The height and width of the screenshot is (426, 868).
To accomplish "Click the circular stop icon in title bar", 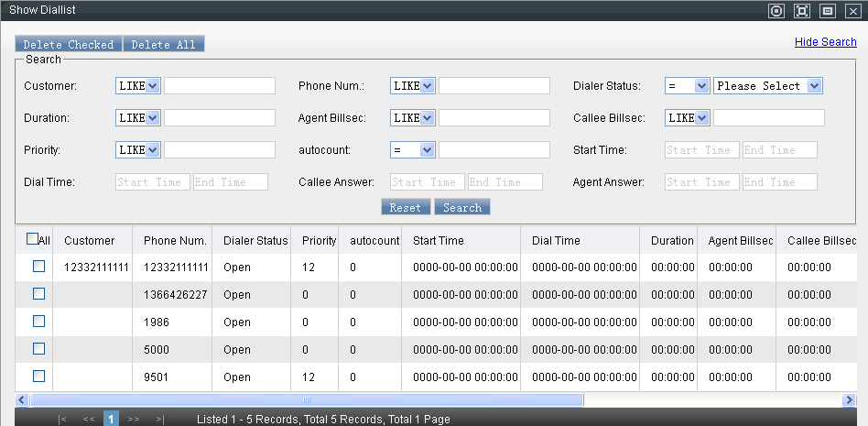I will pyautogui.click(x=776, y=11).
